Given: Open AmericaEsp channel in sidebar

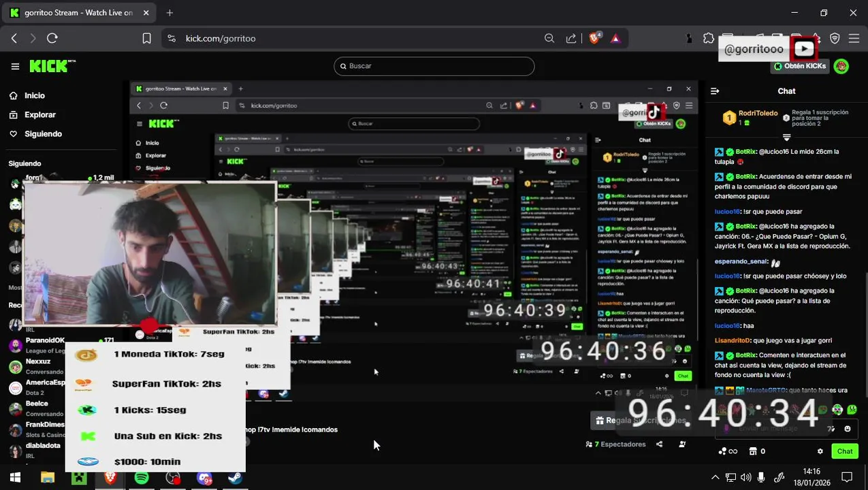Looking at the screenshot, I should [x=45, y=382].
